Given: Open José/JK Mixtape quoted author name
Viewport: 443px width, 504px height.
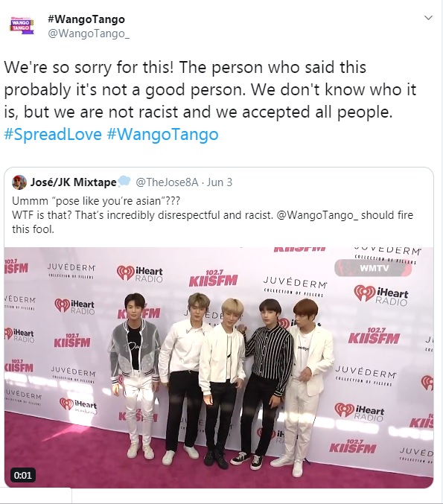Looking at the screenshot, I should [73, 182].
